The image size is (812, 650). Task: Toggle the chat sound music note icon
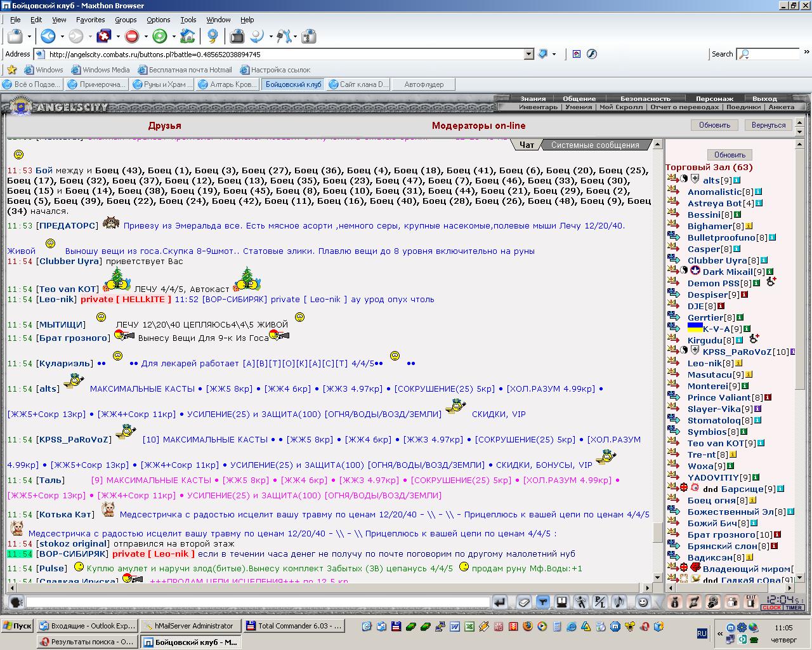point(619,602)
